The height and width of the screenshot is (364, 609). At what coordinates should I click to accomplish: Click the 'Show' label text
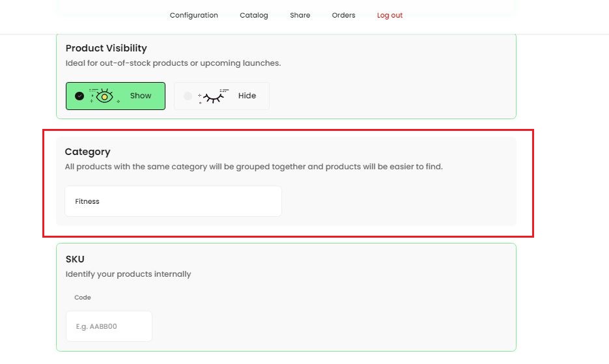click(140, 96)
